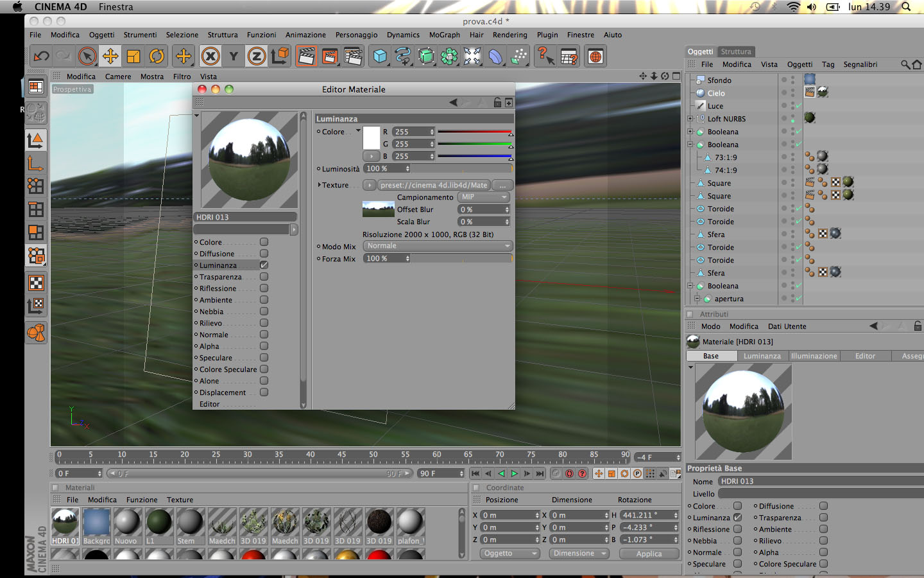Click the Applica button
The image size is (924, 578).
[x=649, y=554]
